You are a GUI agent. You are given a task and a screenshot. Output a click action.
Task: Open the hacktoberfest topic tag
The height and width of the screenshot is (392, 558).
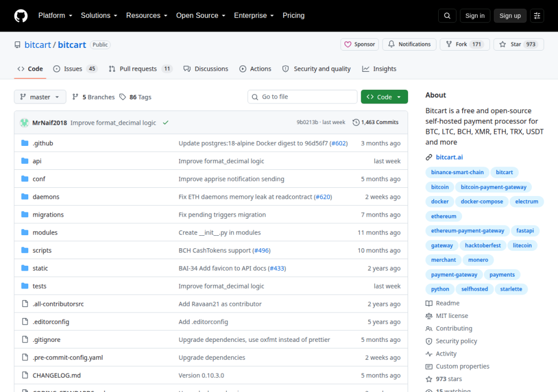(x=483, y=246)
